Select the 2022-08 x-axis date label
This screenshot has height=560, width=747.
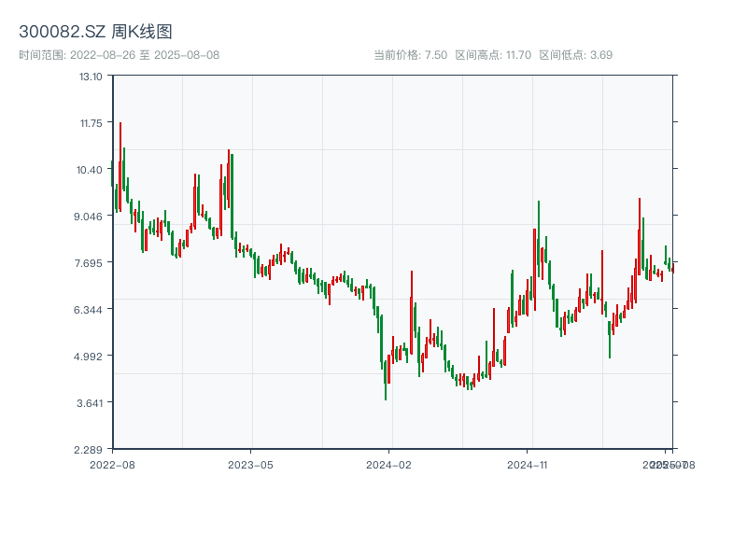point(112,464)
